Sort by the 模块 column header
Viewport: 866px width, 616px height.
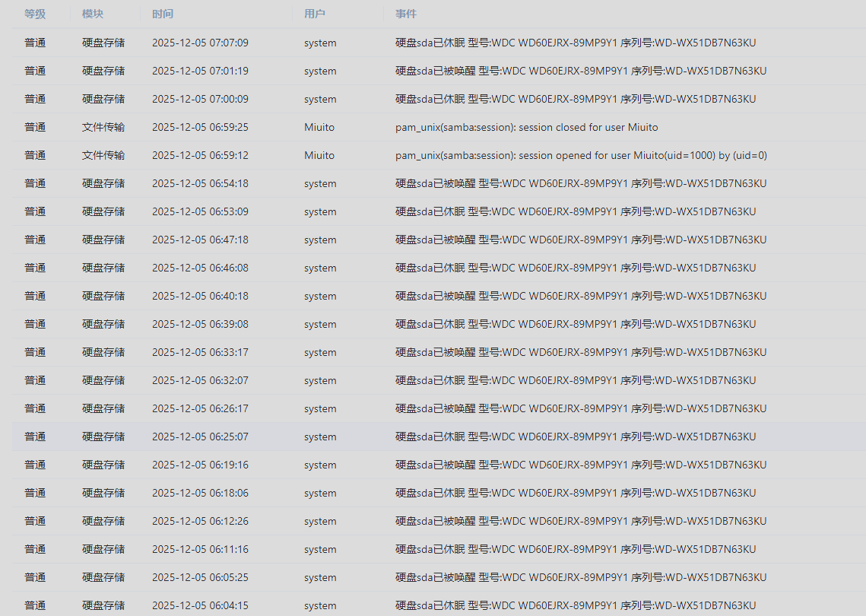click(92, 14)
